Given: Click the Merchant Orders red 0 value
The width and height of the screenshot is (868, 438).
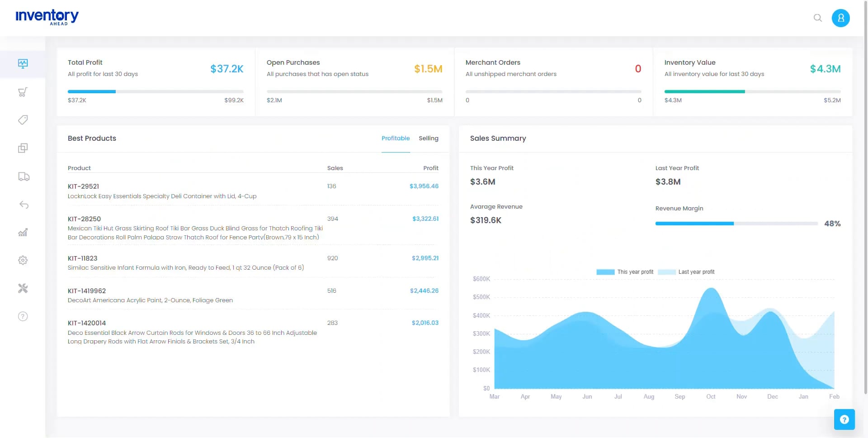Looking at the screenshot, I should (638, 69).
